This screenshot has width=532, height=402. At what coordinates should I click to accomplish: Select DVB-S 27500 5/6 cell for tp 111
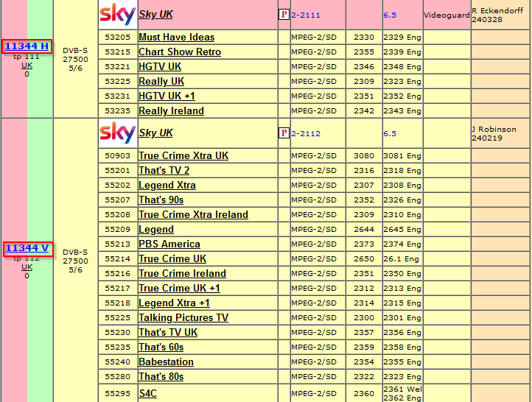tap(76, 60)
